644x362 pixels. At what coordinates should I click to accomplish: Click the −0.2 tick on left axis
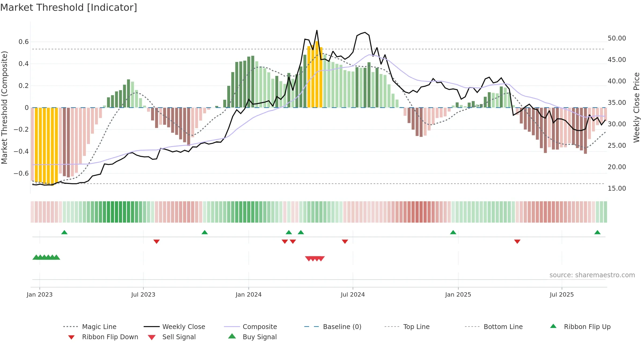click(21, 130)
